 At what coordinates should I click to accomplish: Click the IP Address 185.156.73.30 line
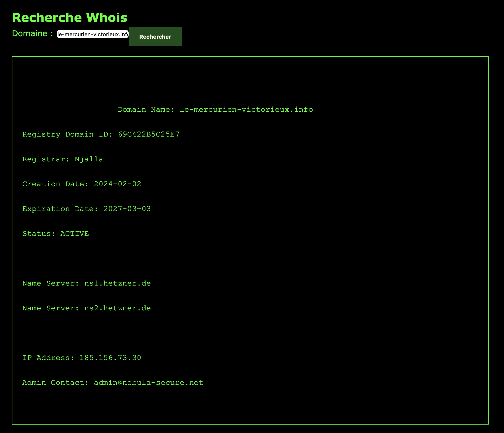(82, 358)
